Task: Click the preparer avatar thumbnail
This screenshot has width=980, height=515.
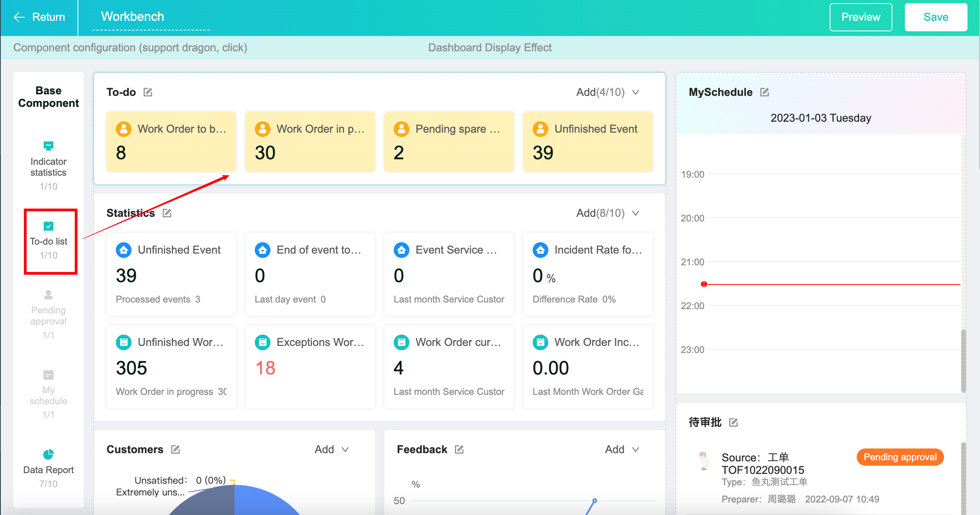Action: click(x=704, y=461)
